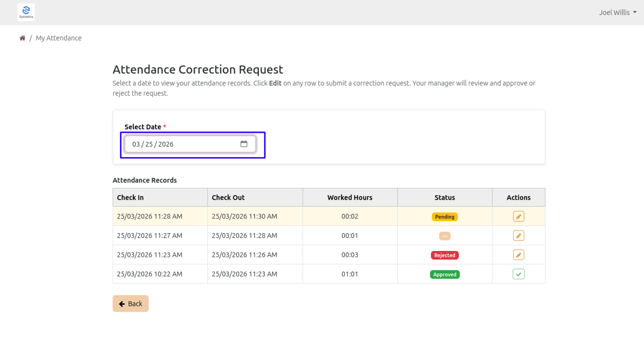Viewport: 644px width, 343px height.
Task: Click worked hours value 00:02
Action: coord(350,216)
